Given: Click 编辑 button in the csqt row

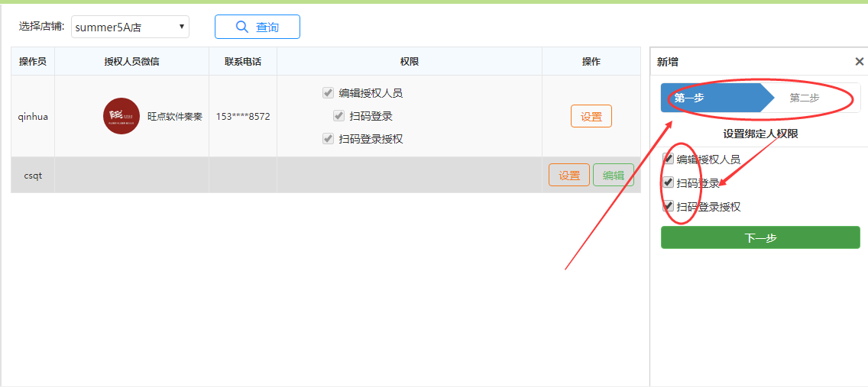Looking at the screenshot, I should (x=614, y=176).
